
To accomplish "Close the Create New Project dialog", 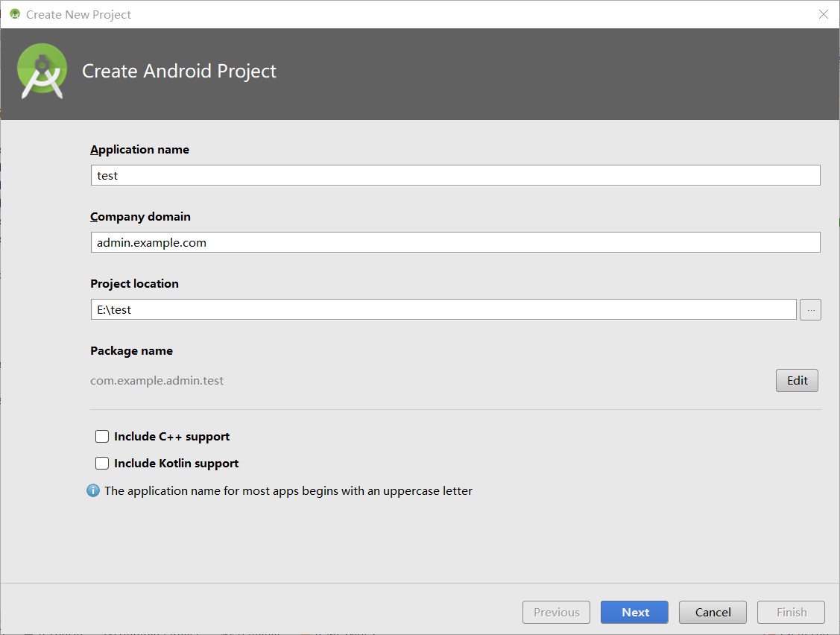I will click(x=824, y=14).
